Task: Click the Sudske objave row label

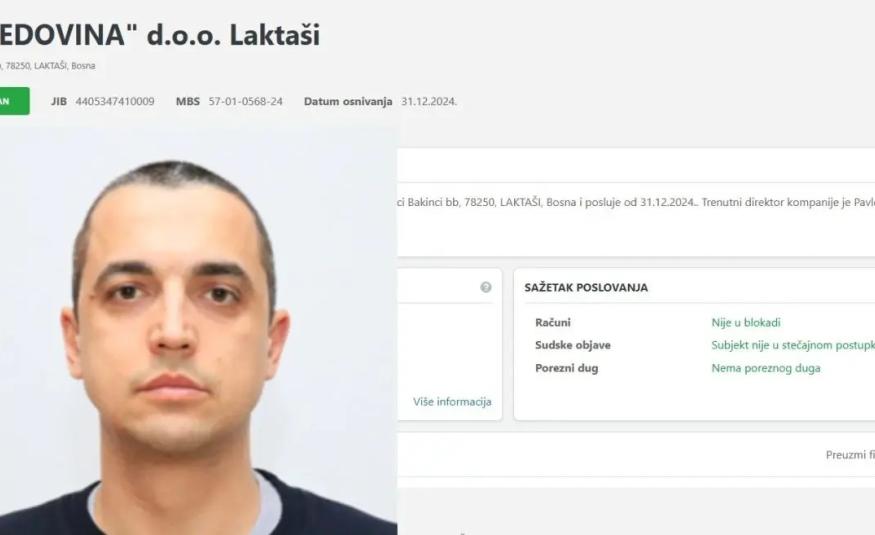Action: coord(573,345)
